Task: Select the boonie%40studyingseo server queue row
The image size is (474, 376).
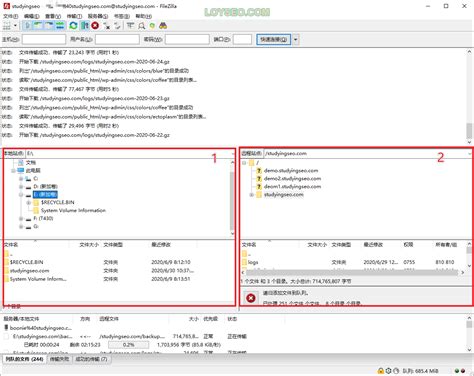Action: pos(37,328)
